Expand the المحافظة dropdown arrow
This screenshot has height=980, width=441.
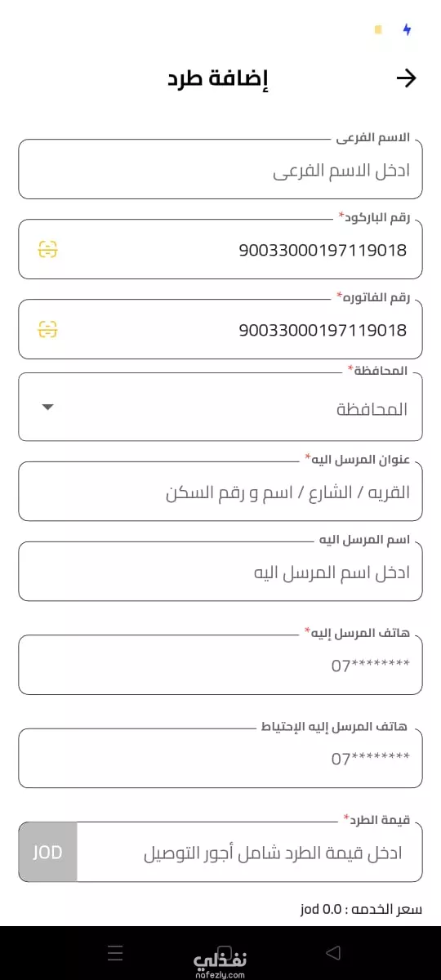47,408
